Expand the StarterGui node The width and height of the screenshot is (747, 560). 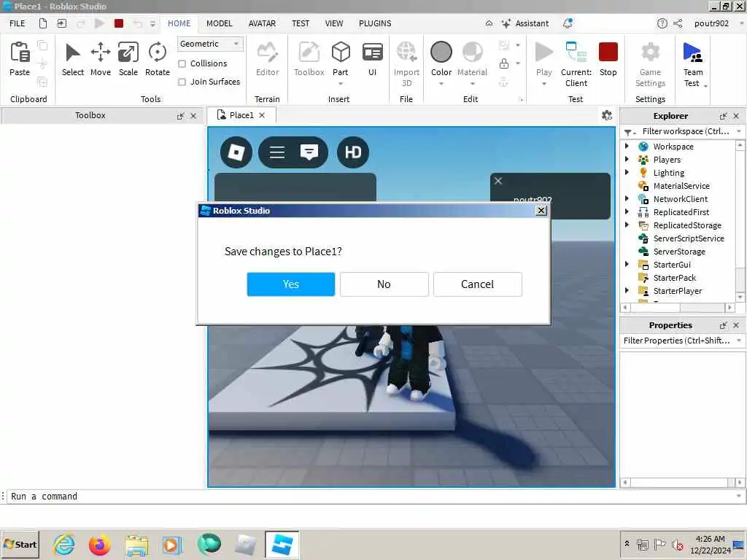coord(627,264)
